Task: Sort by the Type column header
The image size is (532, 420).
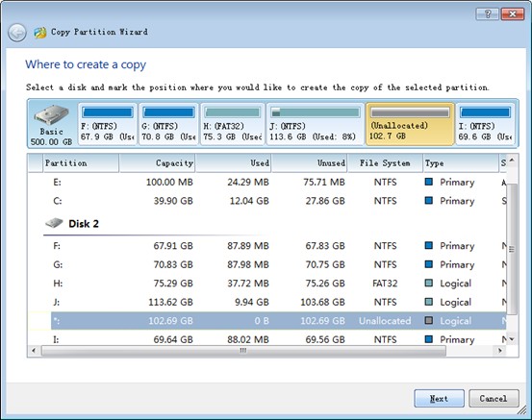Action: [x=461, y=163]
